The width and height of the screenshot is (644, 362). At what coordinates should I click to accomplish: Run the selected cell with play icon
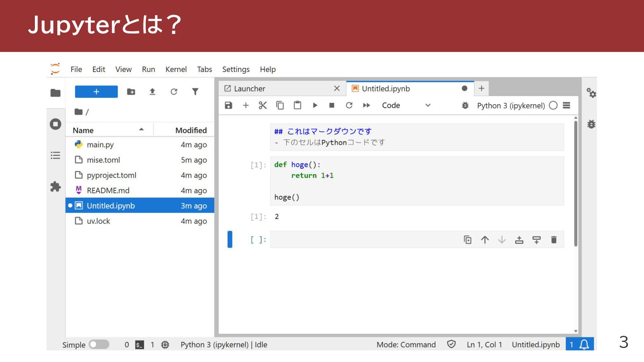315,105
